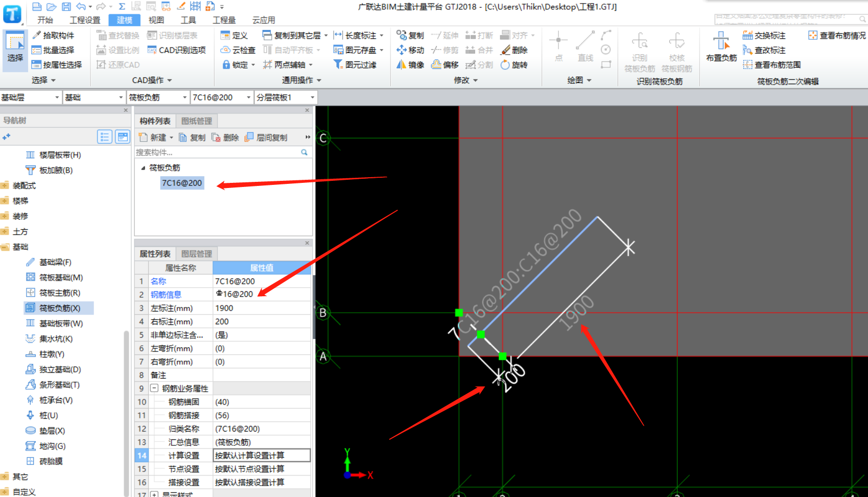Select the 镜像 mirror tool

410,65
